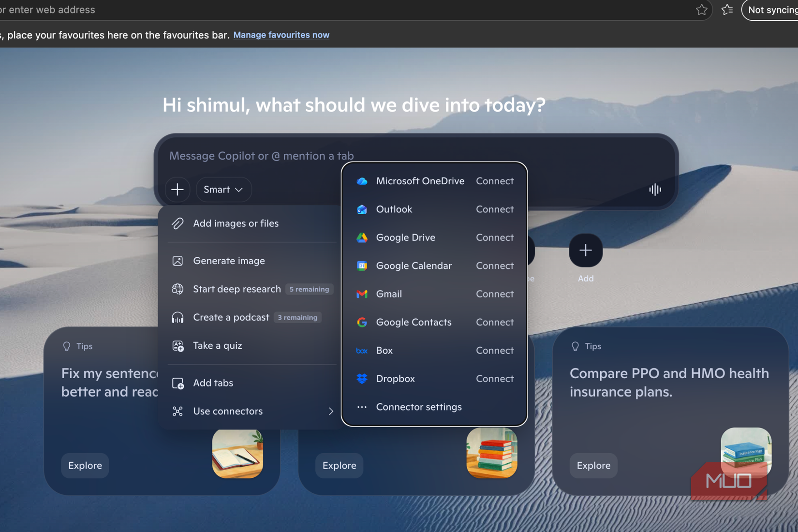Click the plus attach button in the composer
This screenshot has width=798, height=532.
pos(177,190)
